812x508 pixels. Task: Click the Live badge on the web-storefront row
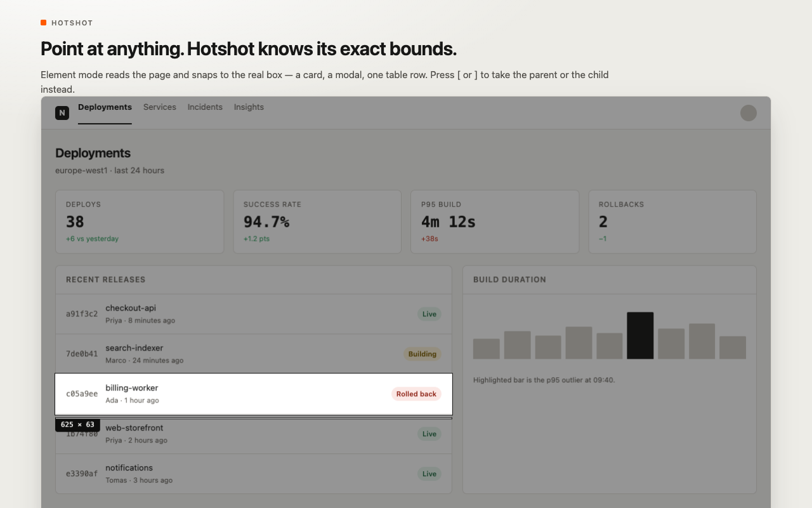(x=429, y=434)
